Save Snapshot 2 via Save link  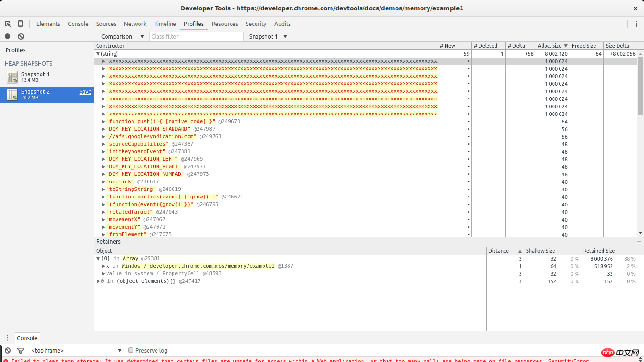point(85,92)
